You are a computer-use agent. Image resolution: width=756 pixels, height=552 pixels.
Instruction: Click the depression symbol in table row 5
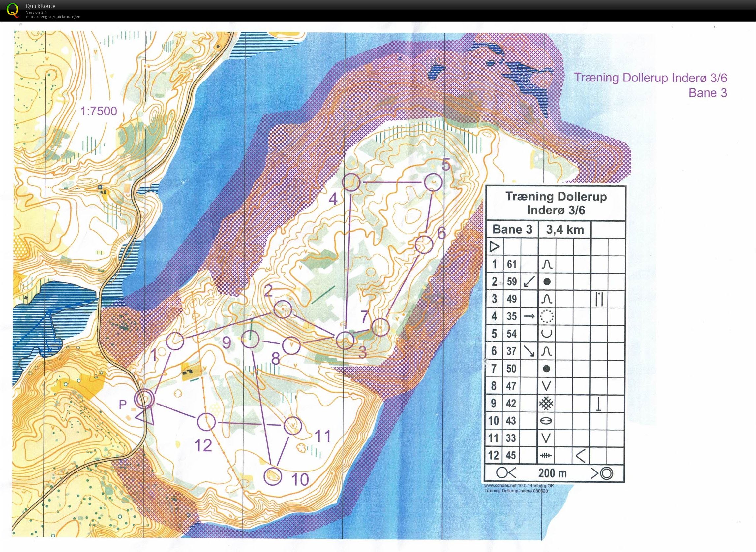click(547, 334)
